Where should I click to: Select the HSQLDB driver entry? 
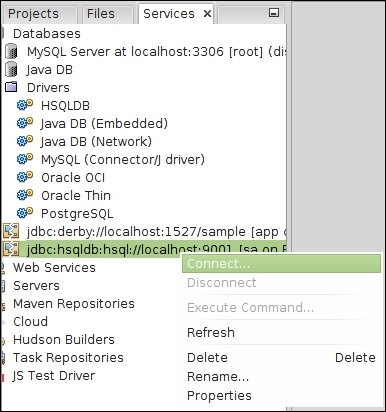click(x=65, y=106)
